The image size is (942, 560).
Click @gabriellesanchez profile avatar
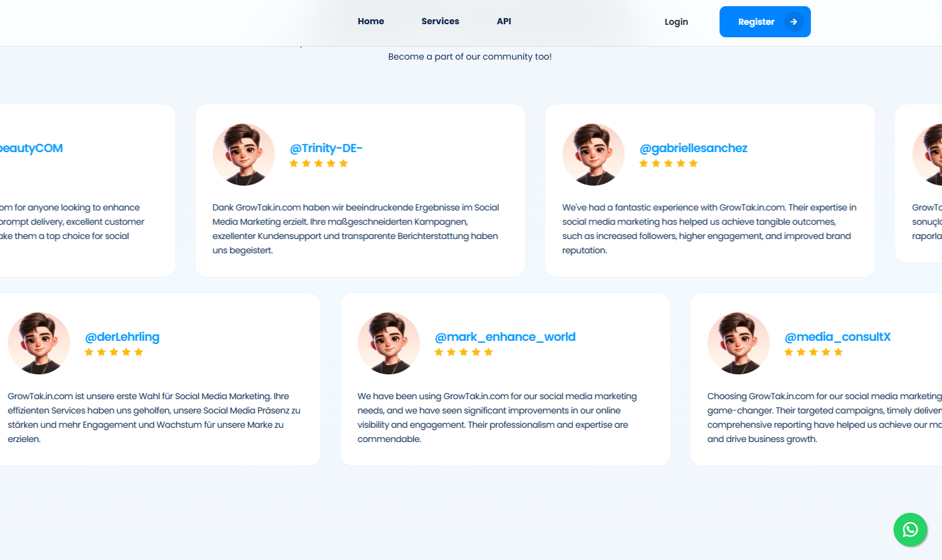(593, 155)
